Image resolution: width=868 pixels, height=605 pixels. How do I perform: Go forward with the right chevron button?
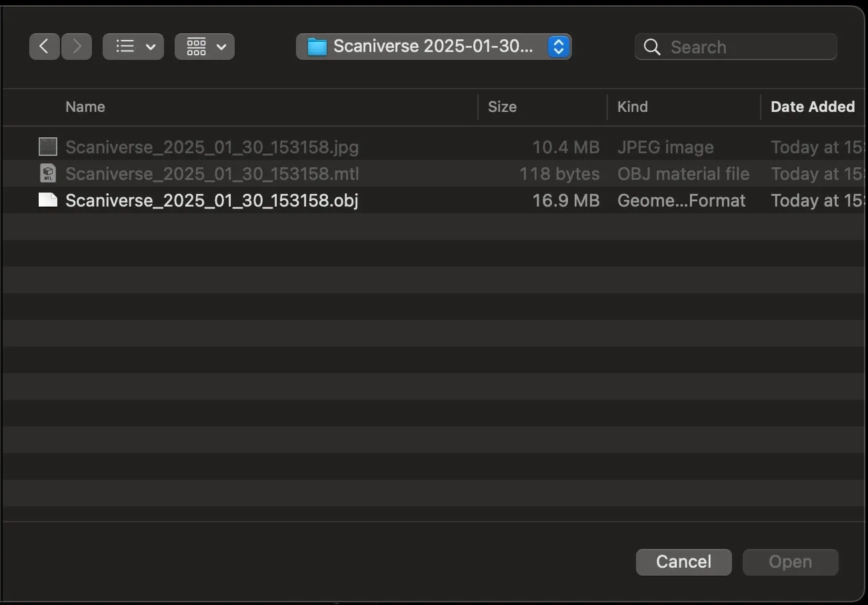click(77, 47)
